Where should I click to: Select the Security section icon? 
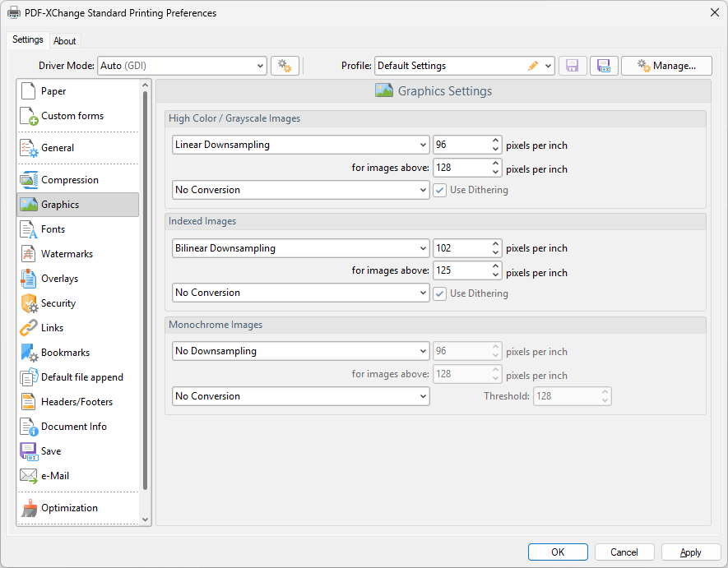pyautogui.click(x=29, y=303)
